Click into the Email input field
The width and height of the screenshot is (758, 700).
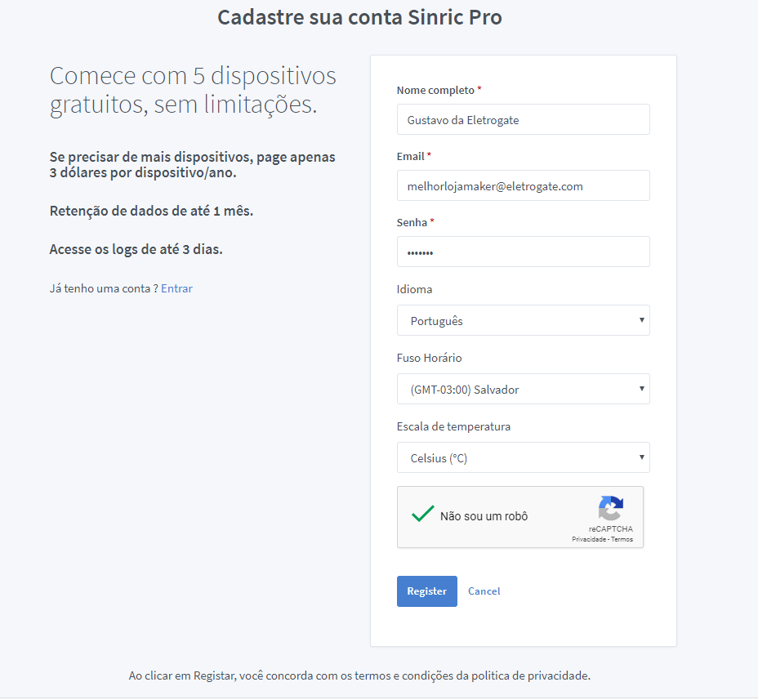coord(523,185)
